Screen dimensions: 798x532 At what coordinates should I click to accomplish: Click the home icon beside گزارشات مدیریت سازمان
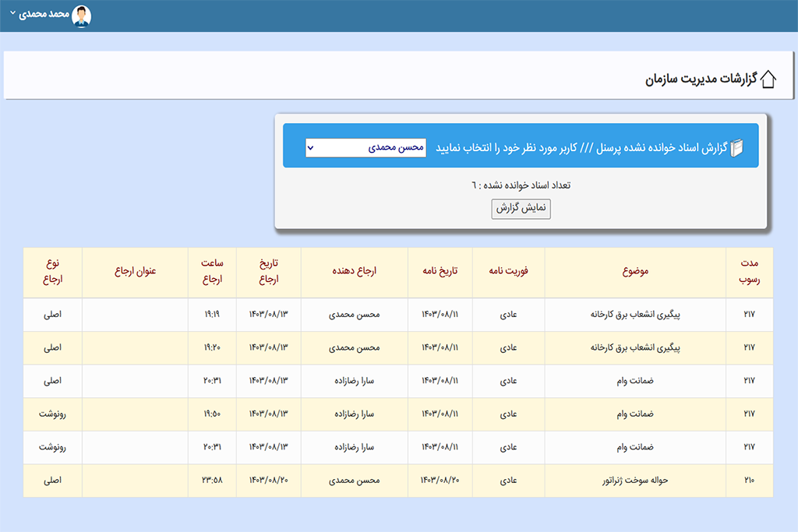768,79
